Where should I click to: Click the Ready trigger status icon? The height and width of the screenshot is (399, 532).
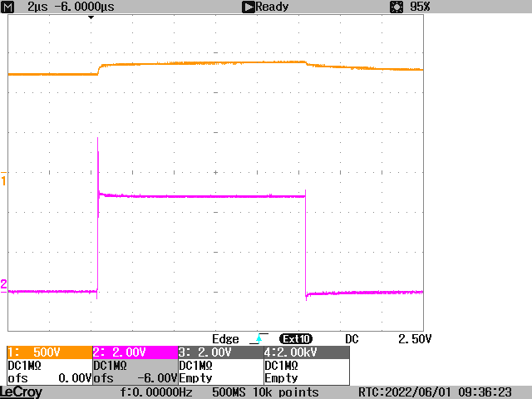[248, 7]
